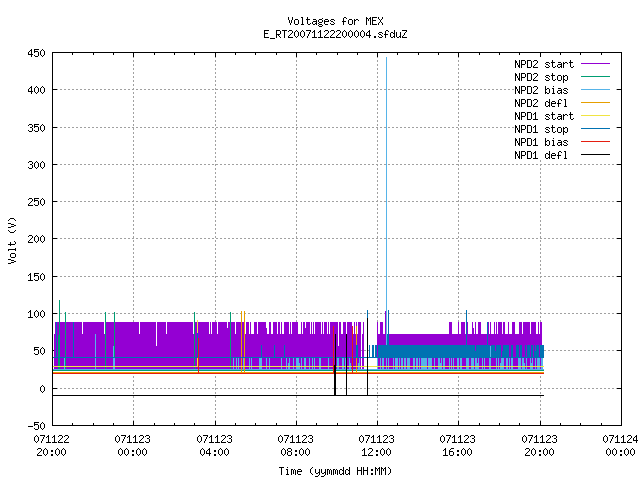This screenshot has height=480, width=640.
Task: Click the '071123 16:00' x-axis tick label
Action: point(457,446)
